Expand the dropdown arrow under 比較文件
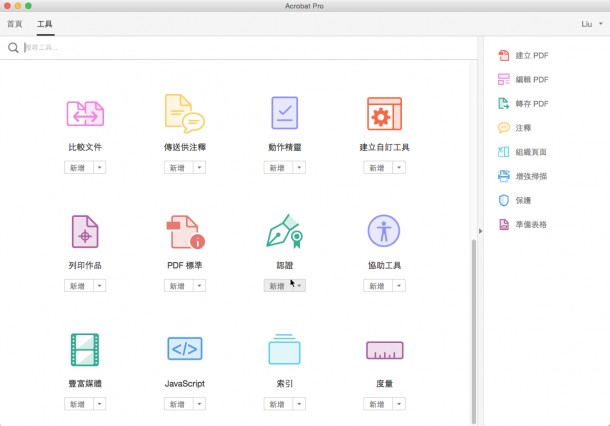610x426 pixels. coord(100,168)
